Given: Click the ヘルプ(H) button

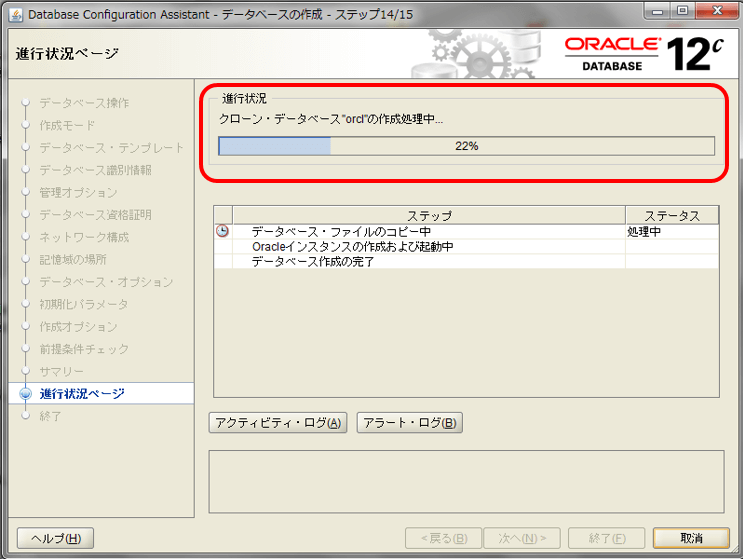Looking at the screenshot, I should point(55,538).
